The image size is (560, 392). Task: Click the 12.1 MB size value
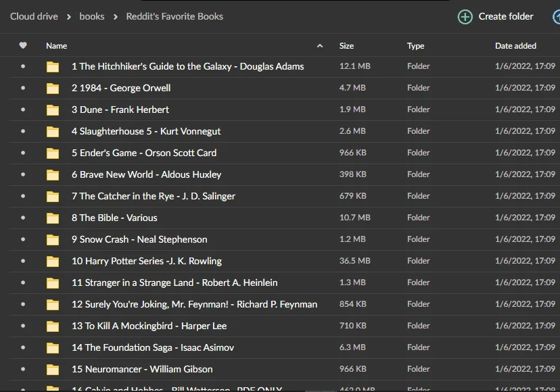point(354,66)
